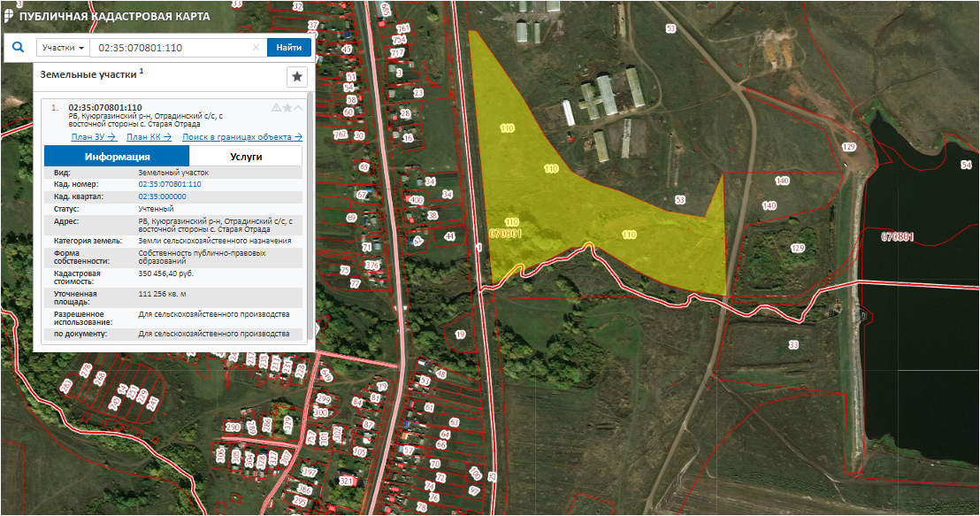Open the План КК link
Viewport: 980px width, 516px height.
point(149,137)
